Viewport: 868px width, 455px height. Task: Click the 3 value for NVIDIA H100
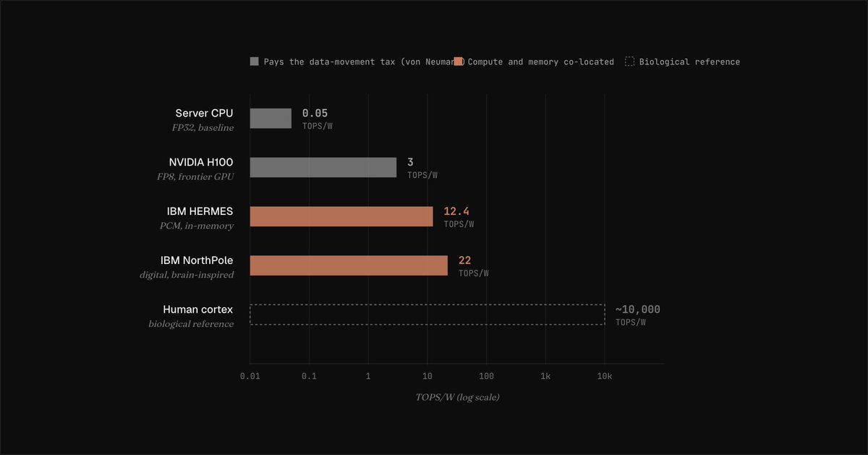point(410,162)
